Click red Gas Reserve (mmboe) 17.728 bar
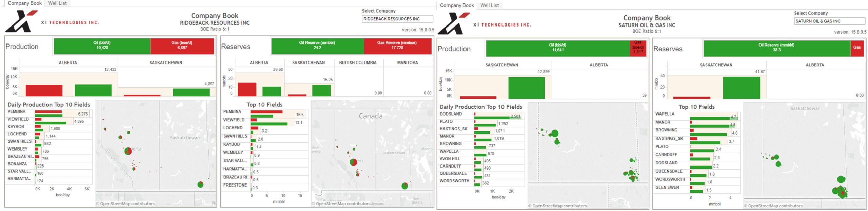868x211 pixels. pyautogui.click(x=398, y=46)
